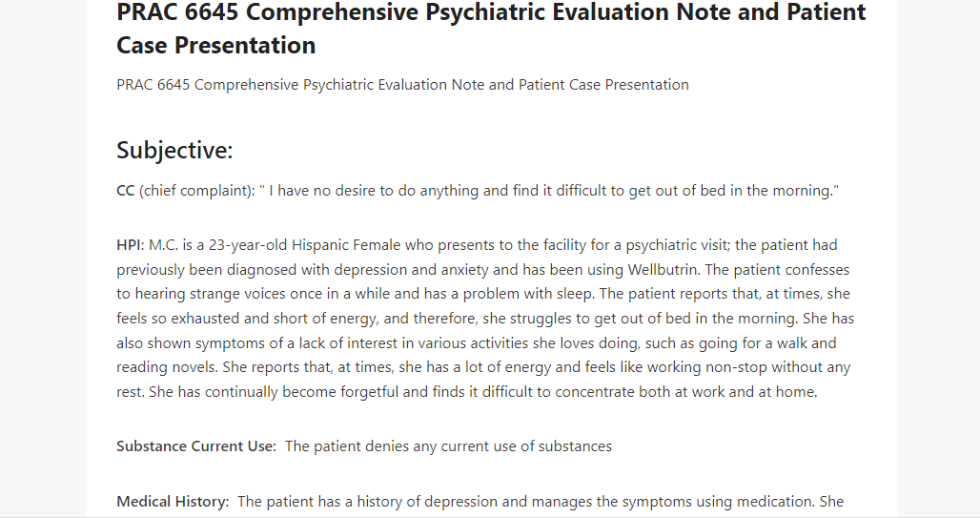Click 'Case Presentation' on the heading's second line

[216, 46]
